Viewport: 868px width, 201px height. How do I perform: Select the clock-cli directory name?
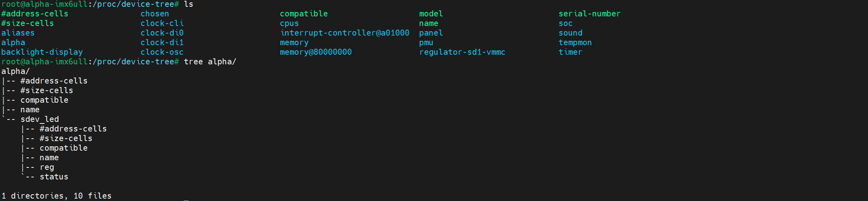(162, 23)
